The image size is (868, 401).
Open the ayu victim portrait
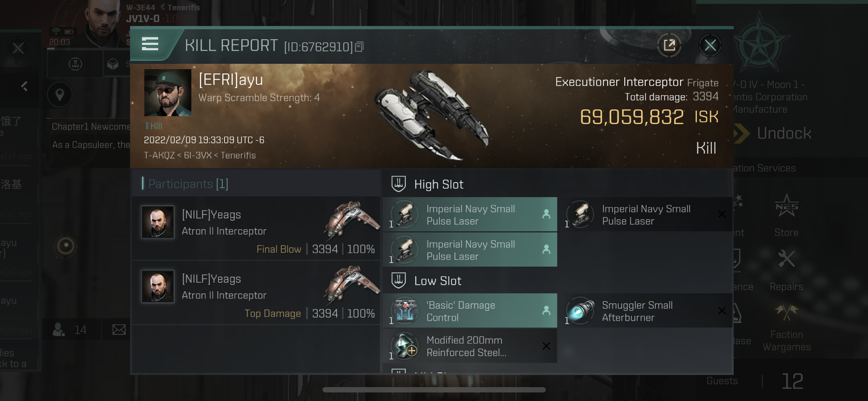167,93
